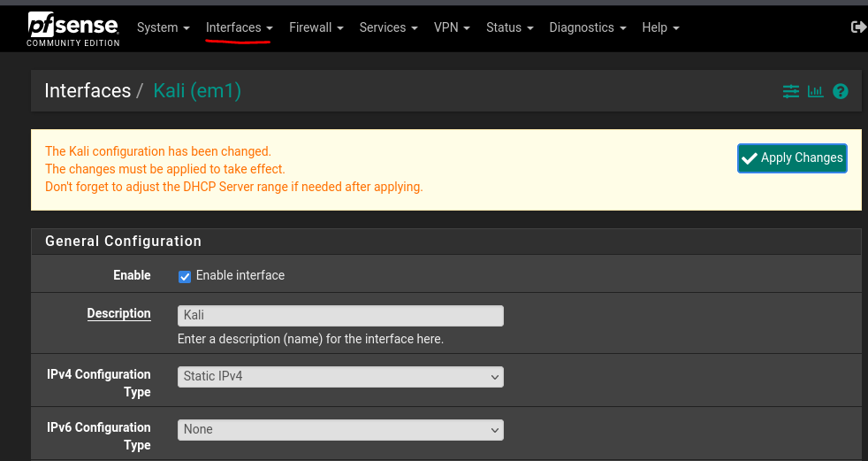Open the Status menu
Viewport: 868px width, 461px height.
click(x=509, y=27)
